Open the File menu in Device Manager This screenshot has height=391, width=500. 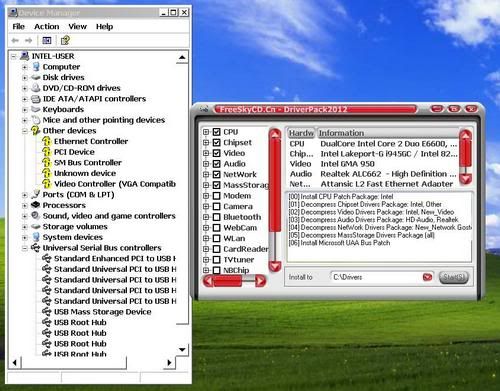[x=19, y=26]
